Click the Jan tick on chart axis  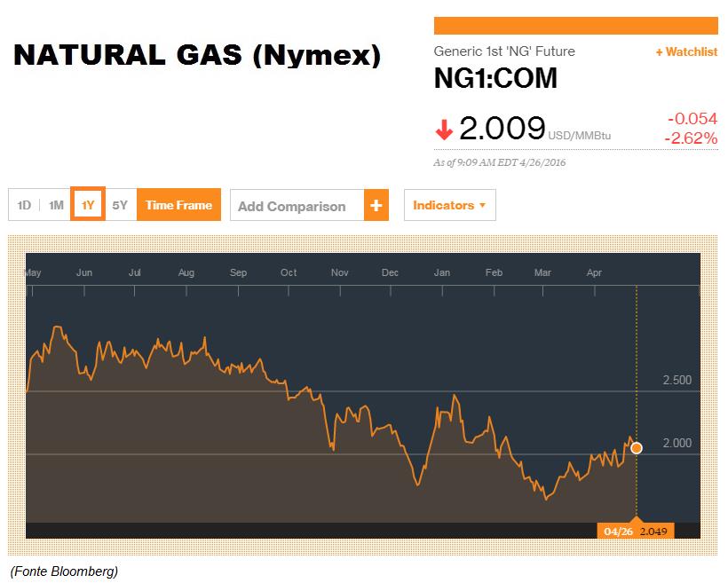coord(442,291)
